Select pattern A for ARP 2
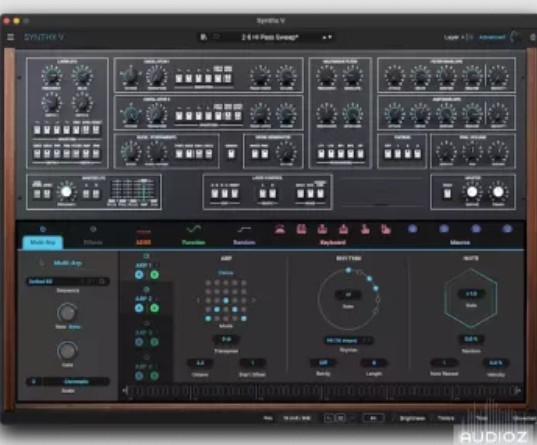This screenshot has height=445, width=537. pos(139,308)
